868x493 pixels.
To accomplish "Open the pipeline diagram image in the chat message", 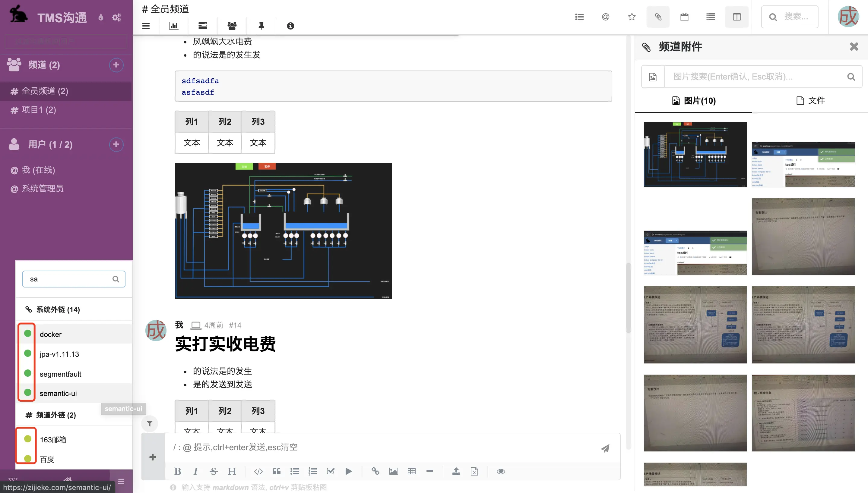I will [283, 231].
